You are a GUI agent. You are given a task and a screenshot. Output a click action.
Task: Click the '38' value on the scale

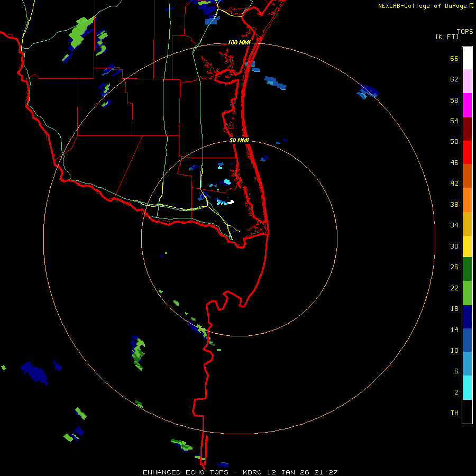click(x=454, y=205)
